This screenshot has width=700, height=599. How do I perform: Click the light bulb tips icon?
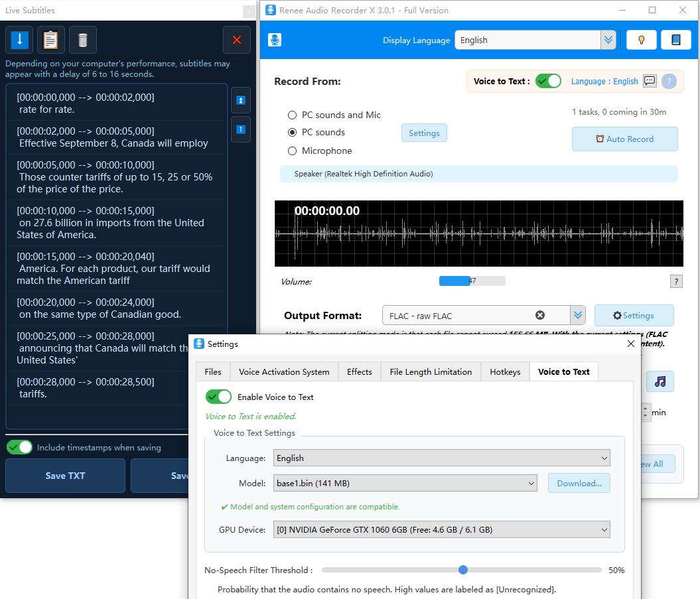pos(642,40)
